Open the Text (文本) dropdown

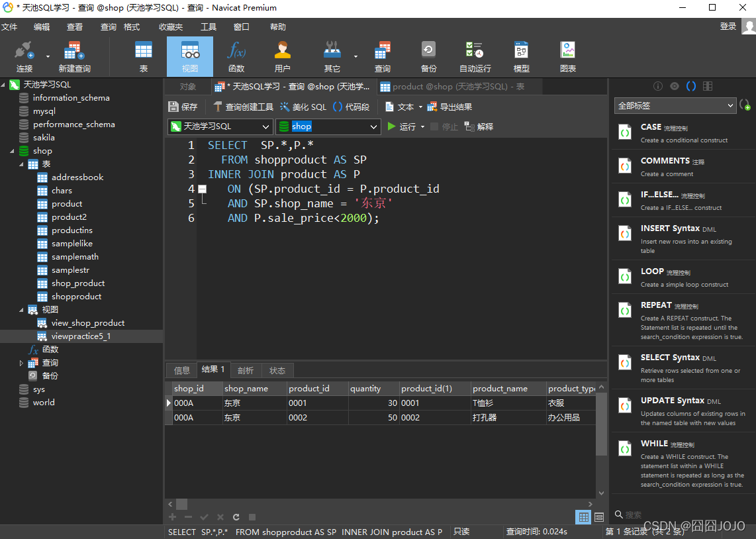coord(404,107)
